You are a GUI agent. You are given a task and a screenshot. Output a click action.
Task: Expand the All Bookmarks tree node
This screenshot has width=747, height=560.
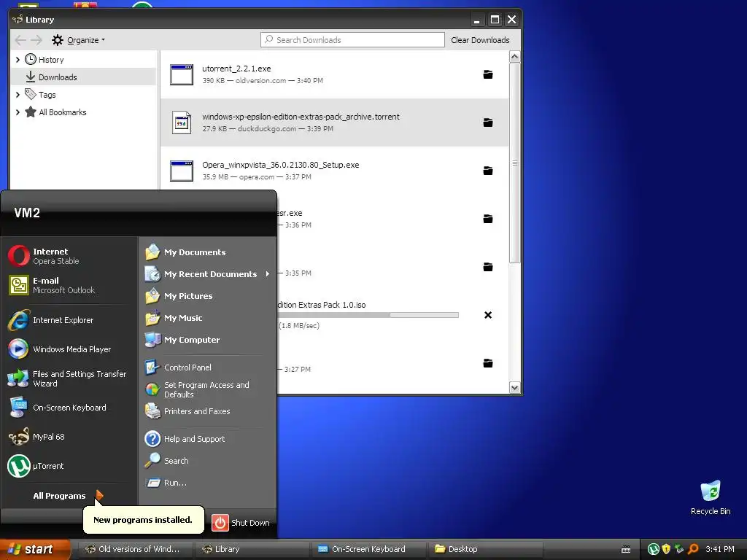click(18, 112)
